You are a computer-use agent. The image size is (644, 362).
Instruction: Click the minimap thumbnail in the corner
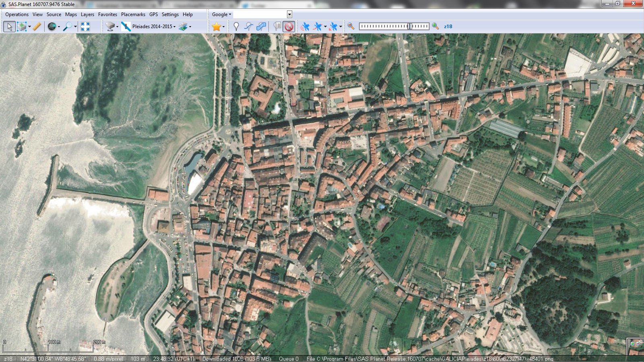pos(636,347)
